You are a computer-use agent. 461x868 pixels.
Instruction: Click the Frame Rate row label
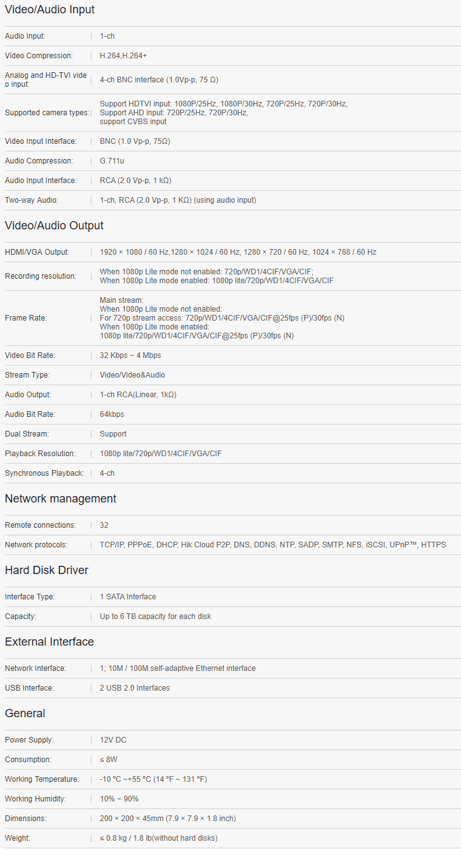(25, 318)
